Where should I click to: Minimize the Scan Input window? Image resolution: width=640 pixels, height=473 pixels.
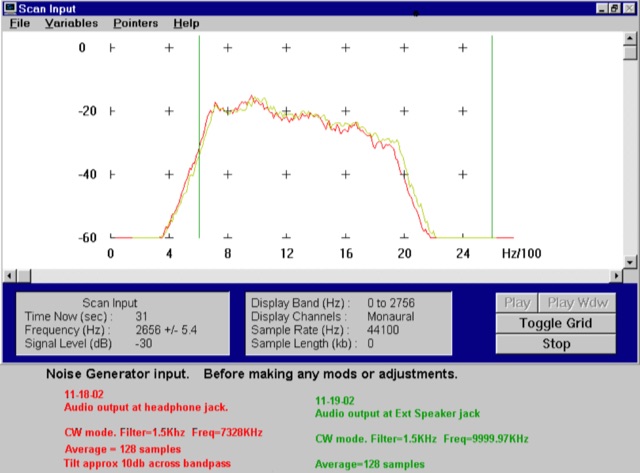click(603, 8)
